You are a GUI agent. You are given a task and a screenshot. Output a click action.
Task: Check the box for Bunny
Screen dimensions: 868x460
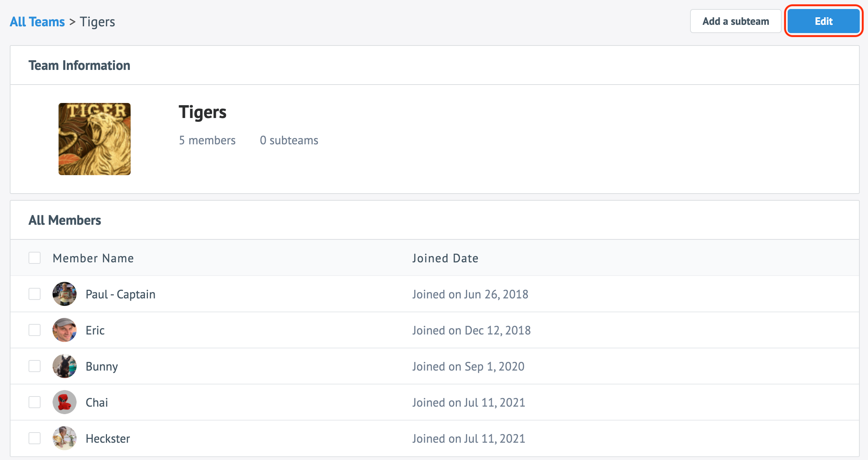pyautogui.click(x=35, y=366)
